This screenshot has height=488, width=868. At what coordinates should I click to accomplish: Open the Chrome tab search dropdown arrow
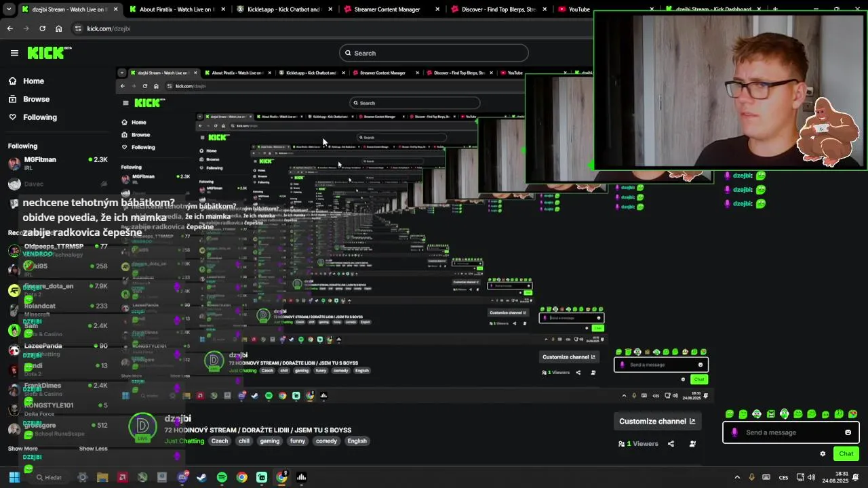point(7,9)
